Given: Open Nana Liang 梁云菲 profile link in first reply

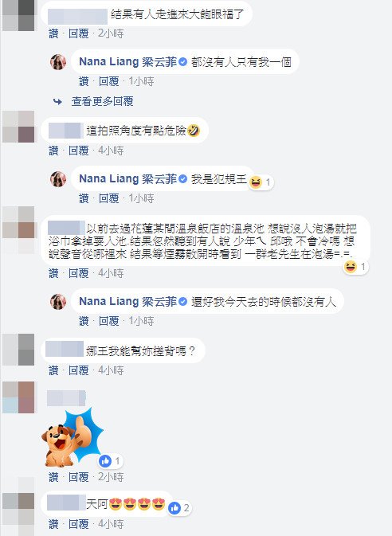Looking at the screenshot, I should 128,62.
